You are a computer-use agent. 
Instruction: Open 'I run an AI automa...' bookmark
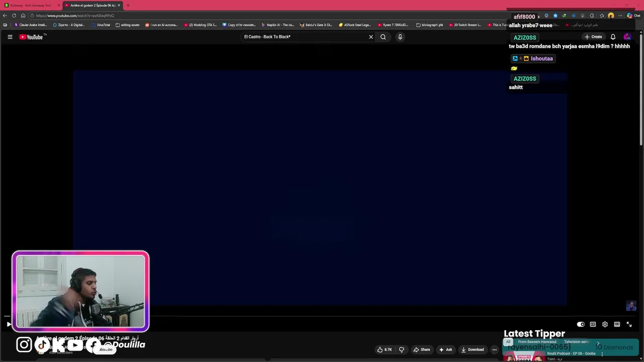point(162,25)
